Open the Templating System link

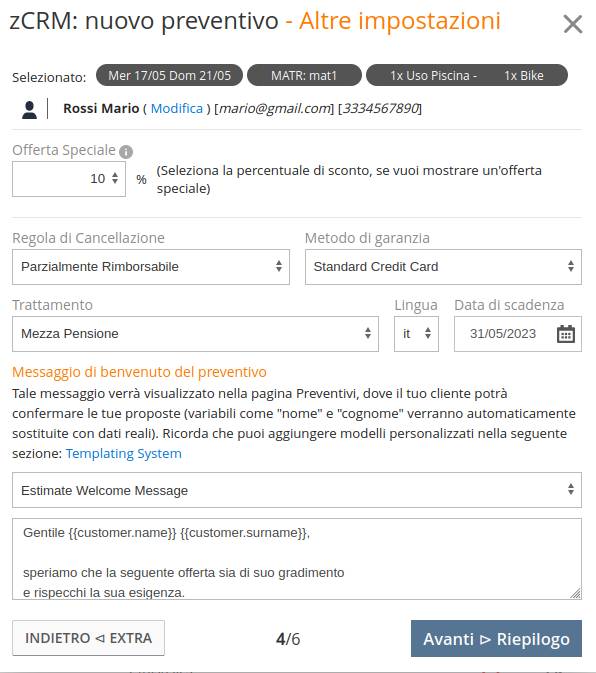point(124,453)
